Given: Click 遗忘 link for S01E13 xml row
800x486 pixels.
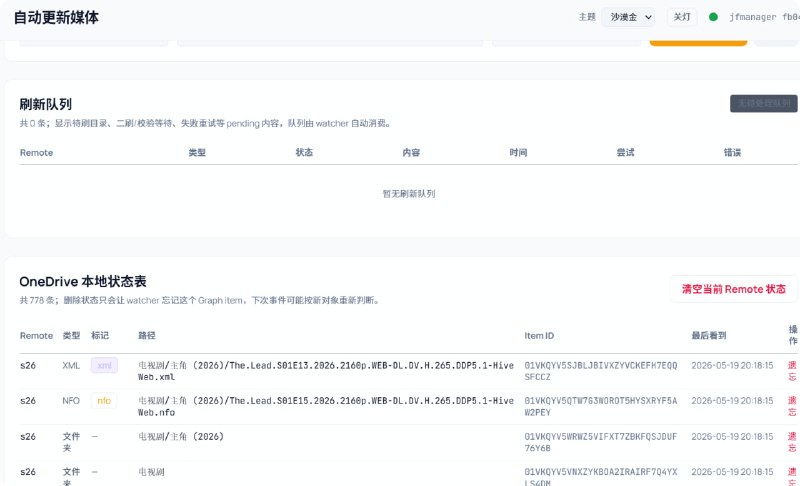Looking at the screenshot, I should (x=792, y=371).
